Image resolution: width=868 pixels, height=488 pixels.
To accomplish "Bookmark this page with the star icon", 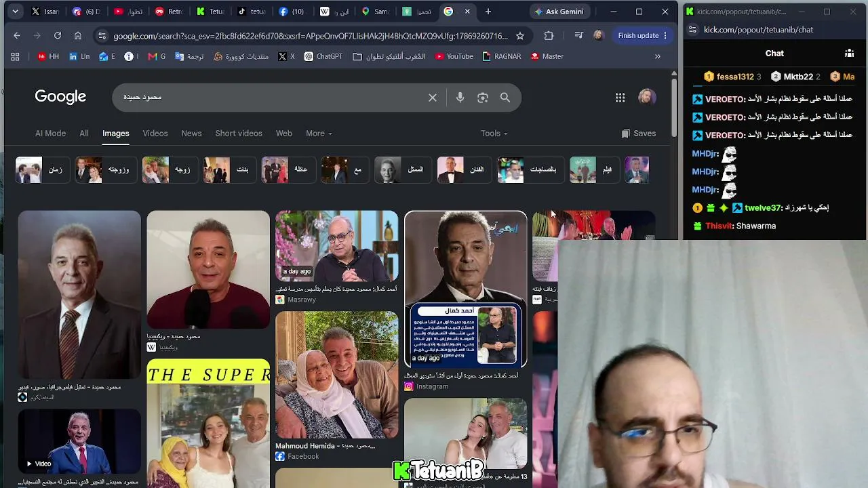I will coord(520,36).
